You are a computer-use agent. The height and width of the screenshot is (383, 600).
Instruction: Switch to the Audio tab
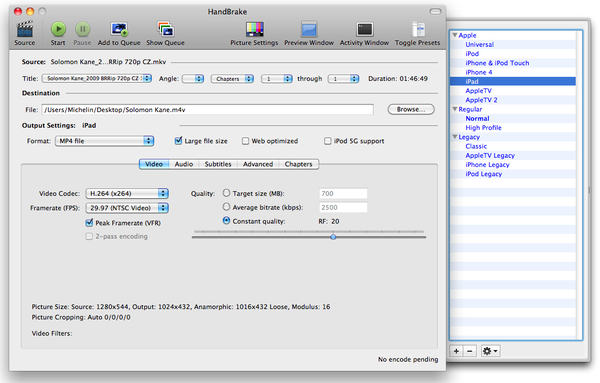click(184, 164)
